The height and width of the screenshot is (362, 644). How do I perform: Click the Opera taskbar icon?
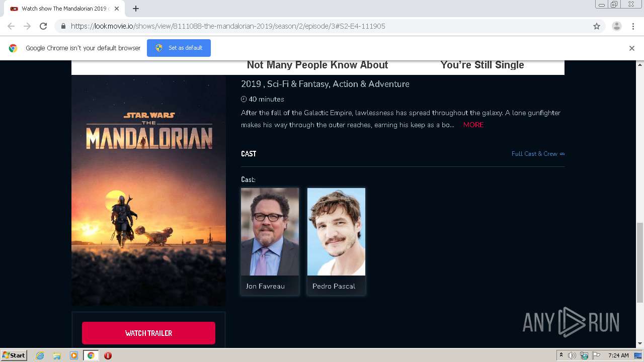click(x=108, y=355)
